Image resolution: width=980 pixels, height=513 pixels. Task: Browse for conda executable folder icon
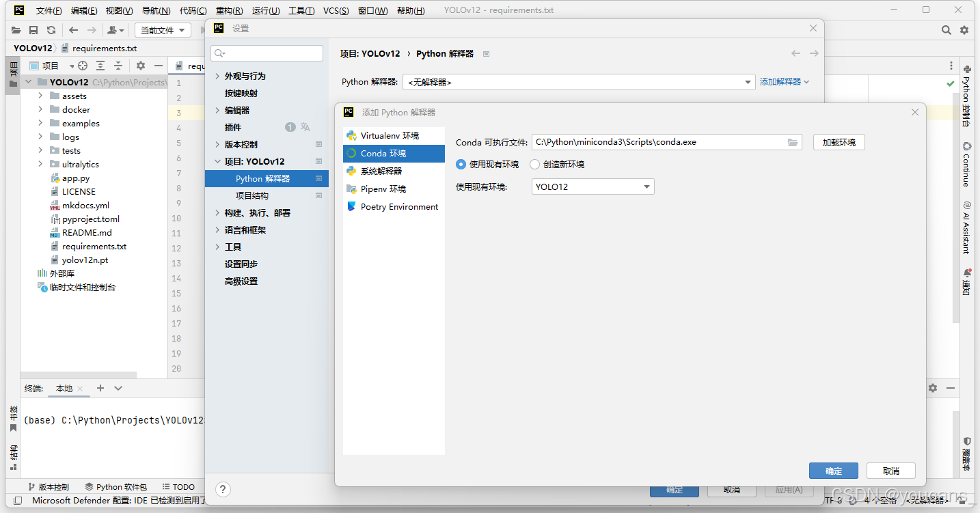(793, 142)
